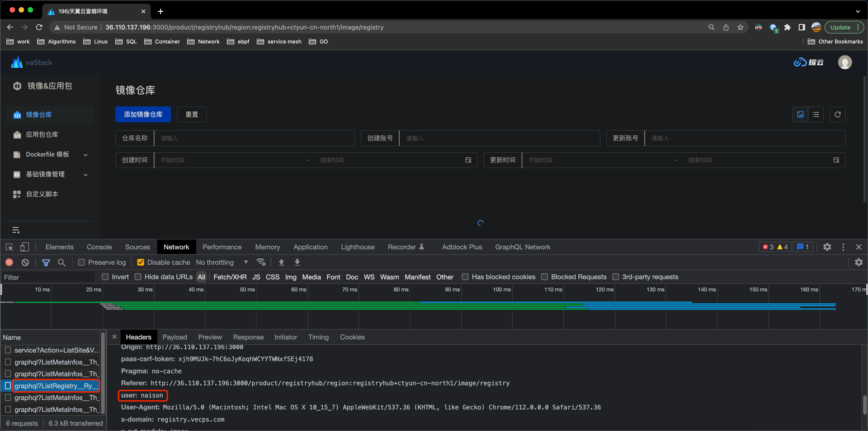This screenshot has width=868, height=431.
Task: Refresh the registry list
Action: [x=837, y=115]
